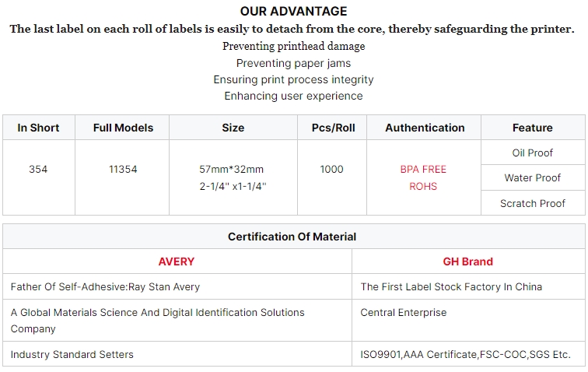Click the Industry Standard Setters cell
This screenshot has height=372, width=588.
pos(177,354)
